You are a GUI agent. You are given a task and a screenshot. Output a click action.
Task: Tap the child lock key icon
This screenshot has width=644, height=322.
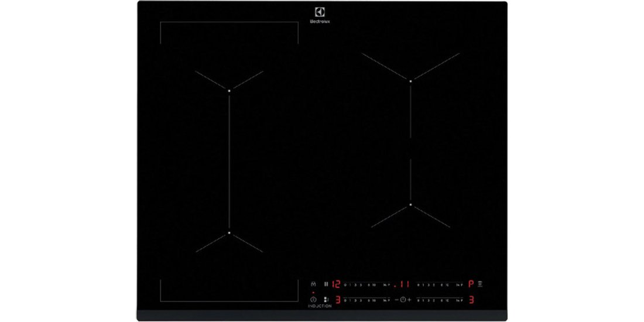pos(313,284)
